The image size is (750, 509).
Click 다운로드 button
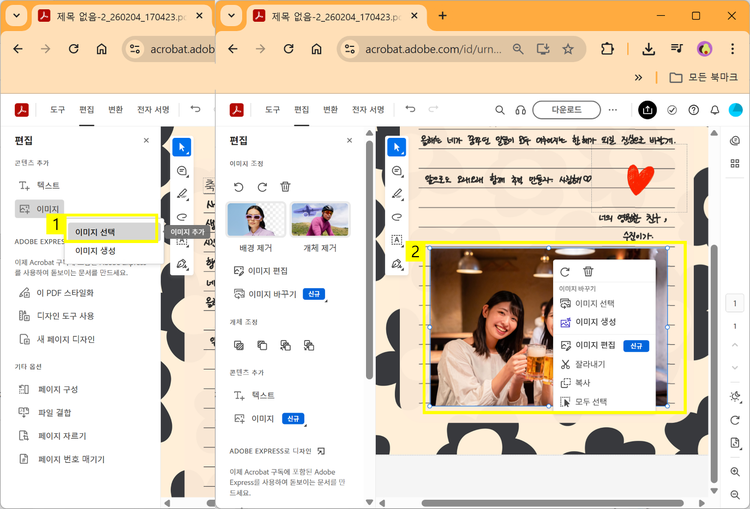566,110
